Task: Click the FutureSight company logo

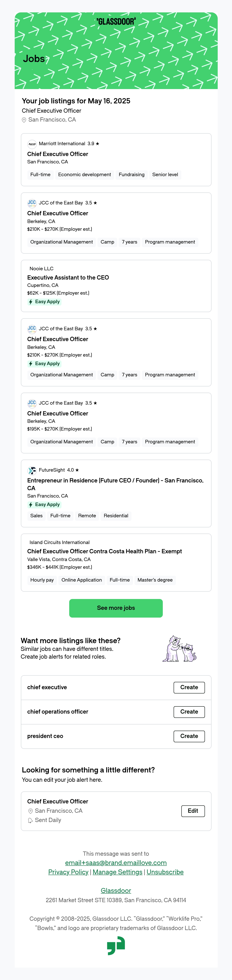Action: (32, 470)
